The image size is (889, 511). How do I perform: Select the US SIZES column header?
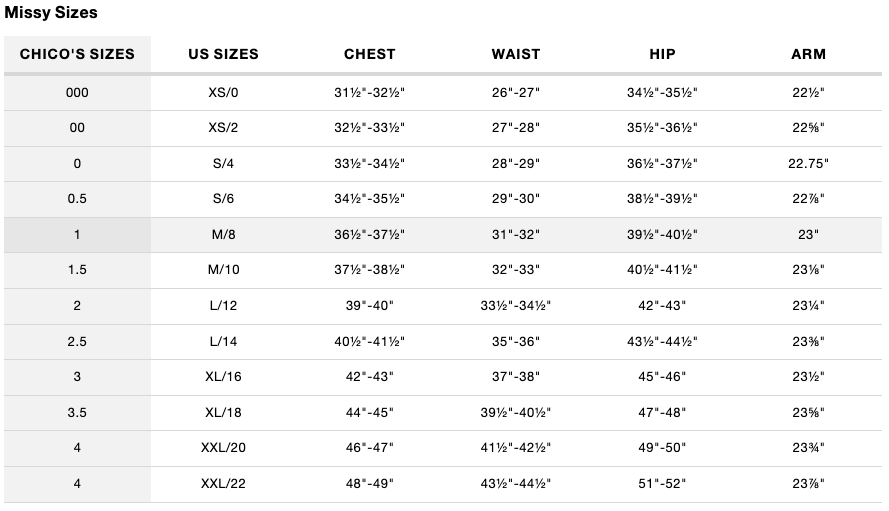(223, 54)
